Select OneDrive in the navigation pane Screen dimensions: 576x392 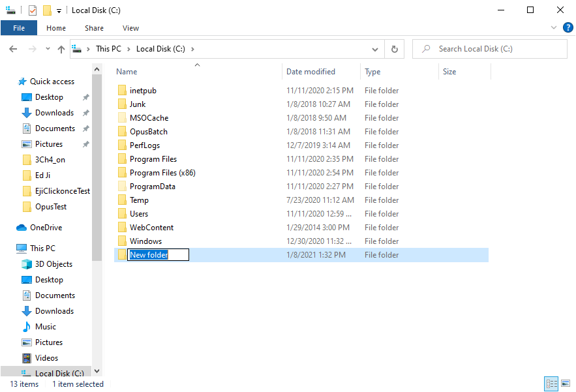pos(46,228)
